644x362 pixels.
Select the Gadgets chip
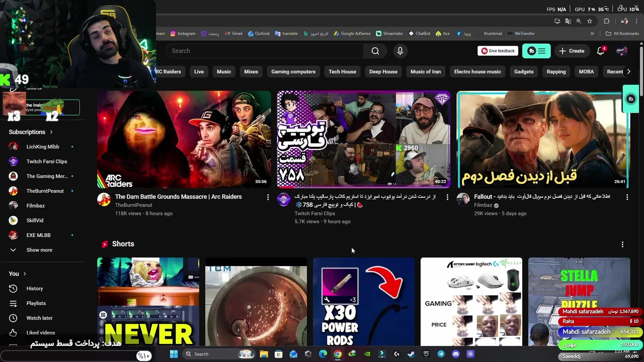pyautogui.click(x=524, y=71)
